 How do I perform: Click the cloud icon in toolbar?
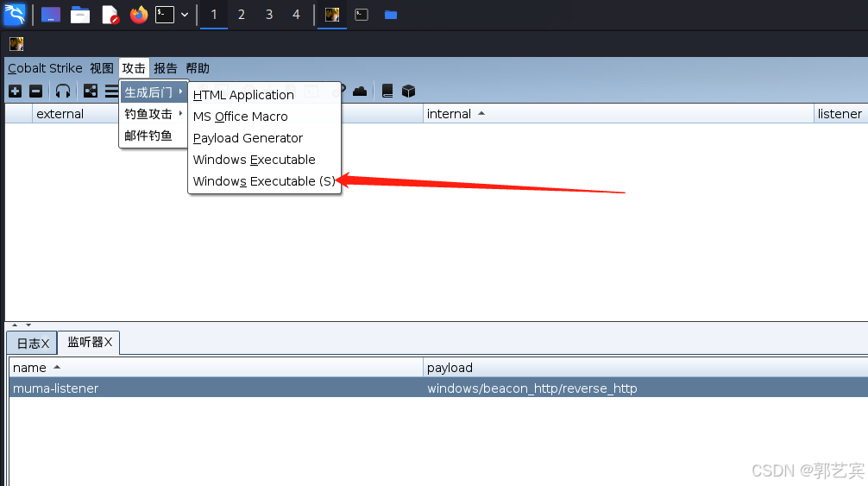tap(360, 92)
